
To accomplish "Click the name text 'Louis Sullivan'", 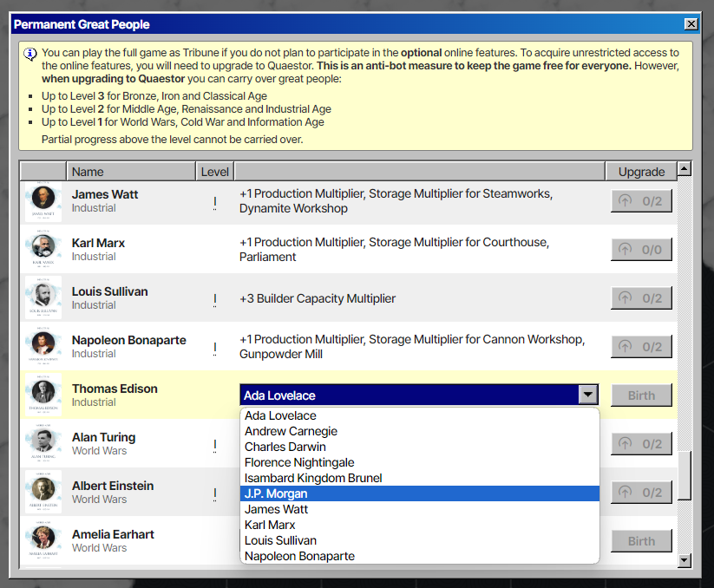I will coord(109,291).
